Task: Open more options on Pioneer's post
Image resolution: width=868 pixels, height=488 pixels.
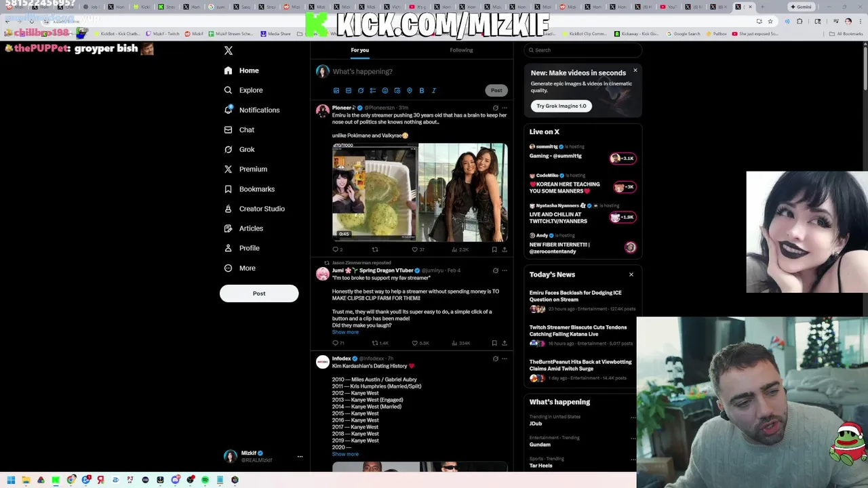Action: point(504,108)
